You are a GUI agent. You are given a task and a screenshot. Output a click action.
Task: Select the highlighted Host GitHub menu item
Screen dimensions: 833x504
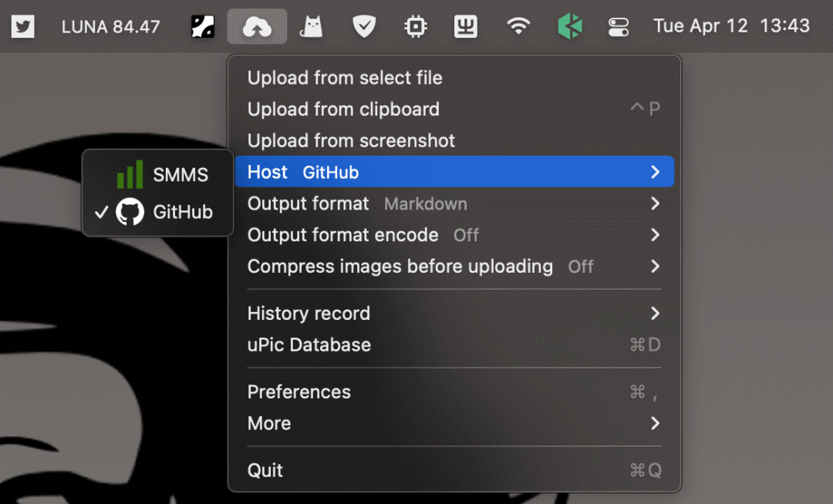(x=454, y=172)
